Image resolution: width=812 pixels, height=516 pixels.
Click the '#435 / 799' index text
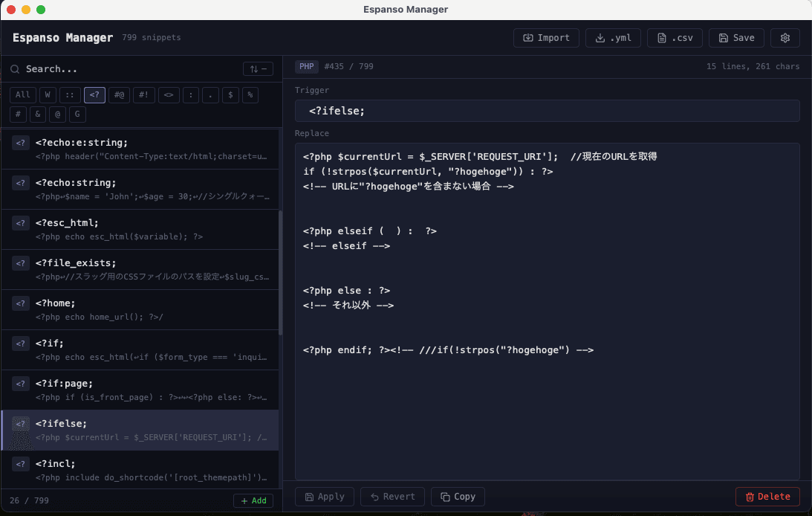(x=348, y=66)
